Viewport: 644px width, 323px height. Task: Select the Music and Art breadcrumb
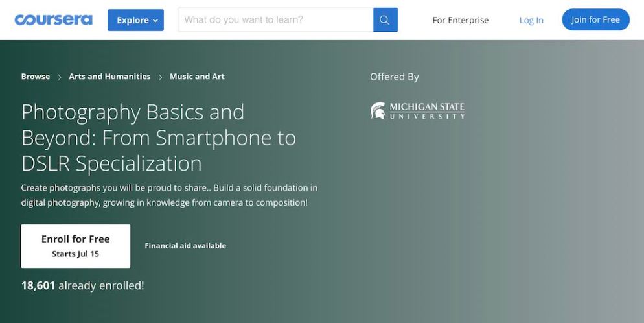[x=197, y=77]
